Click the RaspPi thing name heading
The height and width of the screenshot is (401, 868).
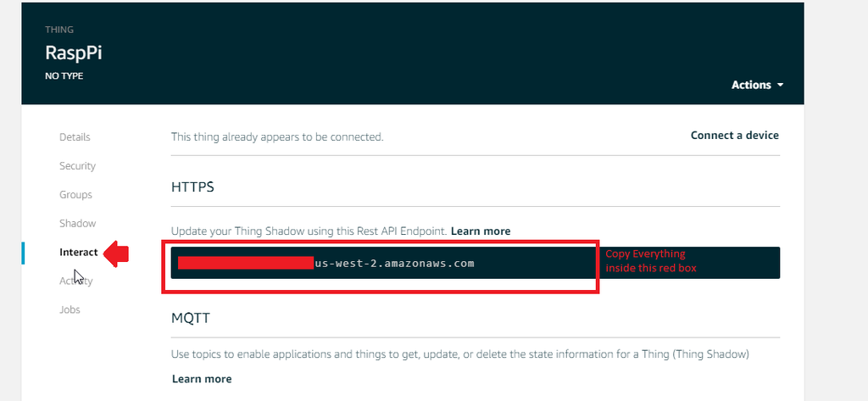[74, 53]
